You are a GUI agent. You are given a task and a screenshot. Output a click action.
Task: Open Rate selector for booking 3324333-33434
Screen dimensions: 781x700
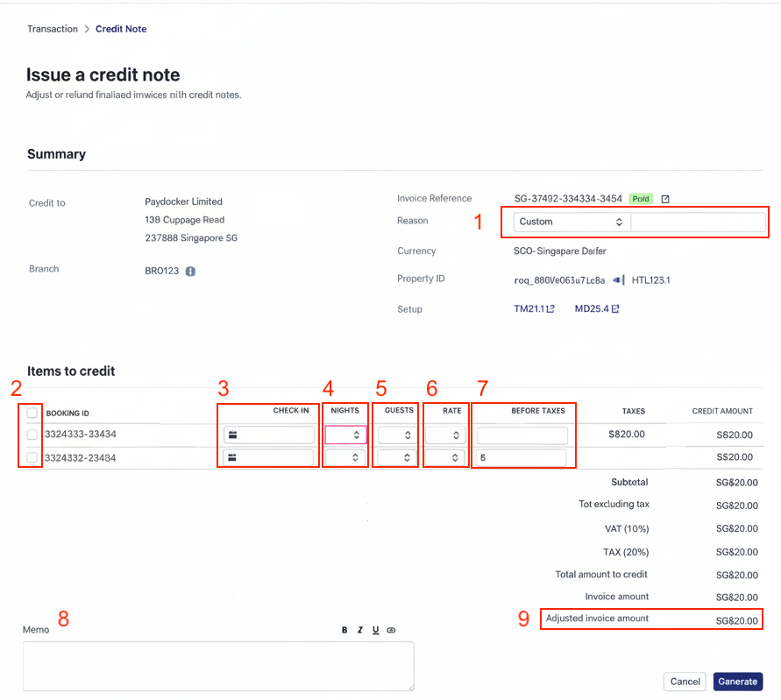445,435
